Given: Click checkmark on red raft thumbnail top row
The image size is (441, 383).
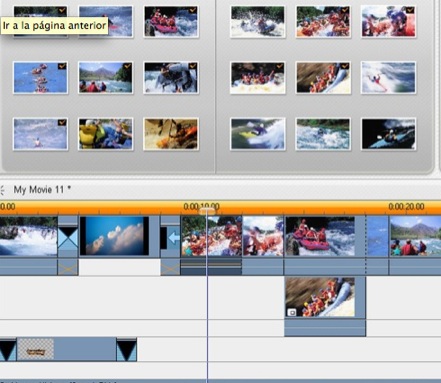Looking at the screenshot, I should click(192, 11).
